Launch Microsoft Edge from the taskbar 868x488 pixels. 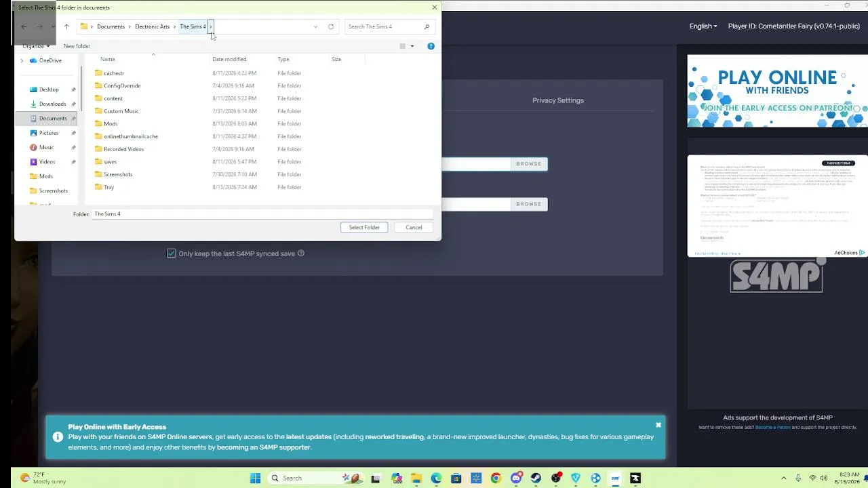pyautogui.click(x=436, y=479)
